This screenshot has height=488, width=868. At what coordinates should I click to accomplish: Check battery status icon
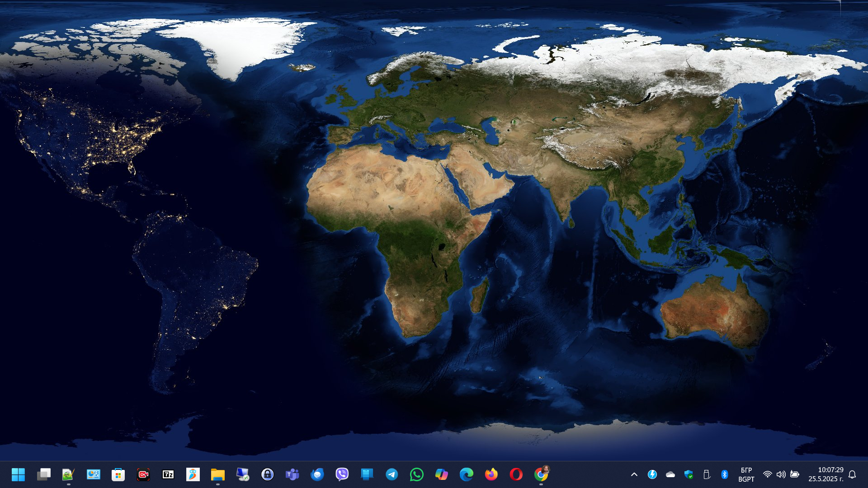point(795,474)
